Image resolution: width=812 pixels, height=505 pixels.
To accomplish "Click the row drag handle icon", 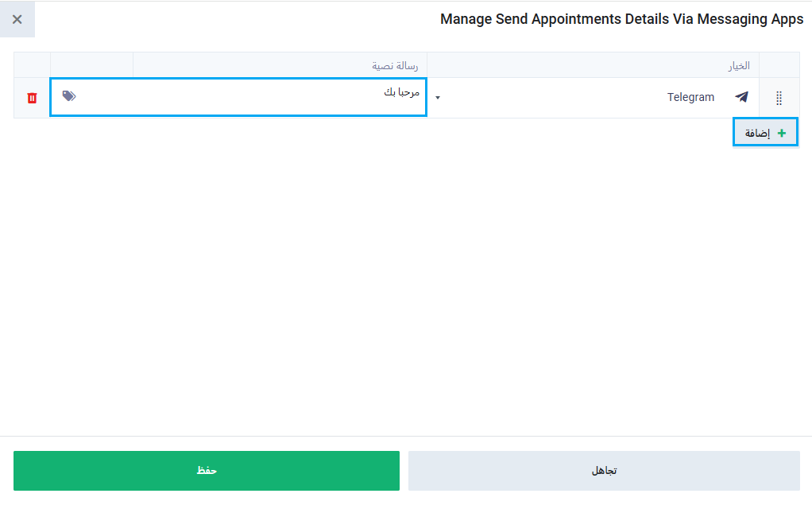I will (779, 98).
